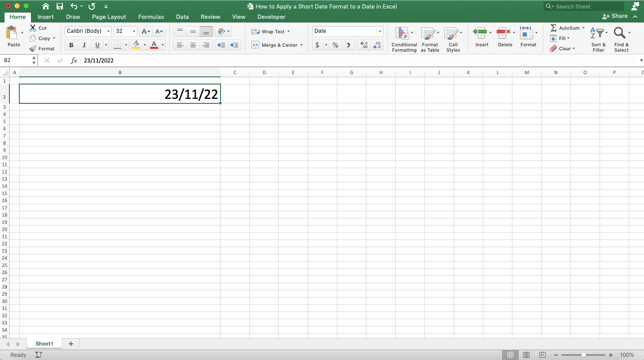Click the Percent Style icon
The image size is (644, 360).
point(335,45)
